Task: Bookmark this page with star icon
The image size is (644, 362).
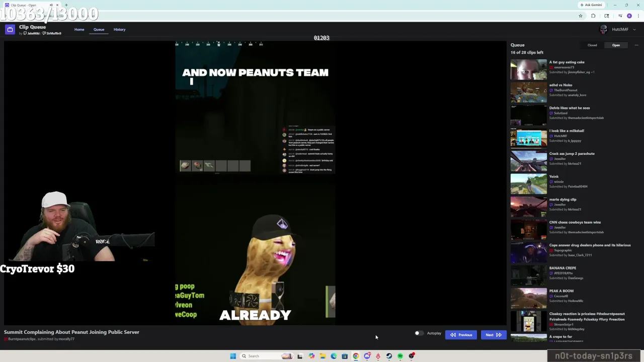Action: 581,16
